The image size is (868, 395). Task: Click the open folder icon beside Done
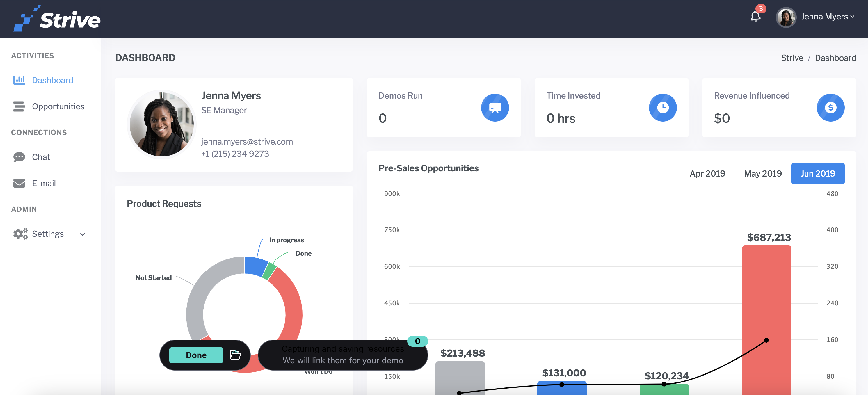[235, 355]
